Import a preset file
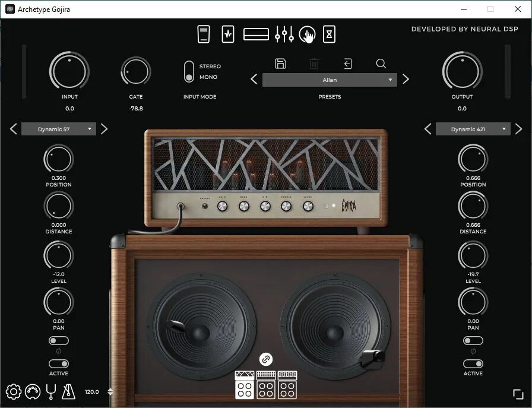 click(x=347, y=64)
